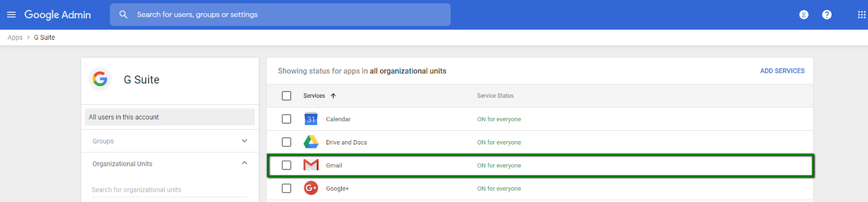Image resolution: width=868 pixels, height=202 pixels.
Task: Click the G Suite Google logo
Action: pos(100,79)
